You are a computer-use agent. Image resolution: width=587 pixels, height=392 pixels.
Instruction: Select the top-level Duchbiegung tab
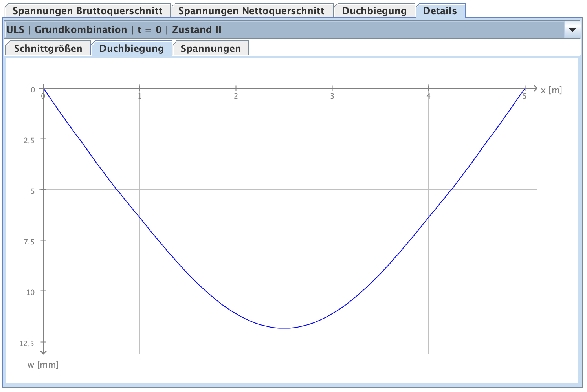click(x=374, y=11)
